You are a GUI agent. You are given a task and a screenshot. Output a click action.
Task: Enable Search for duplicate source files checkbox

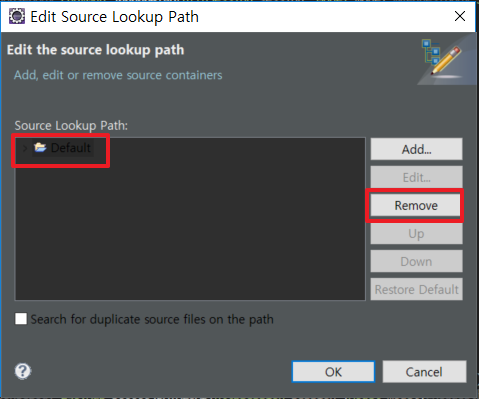(21, 319)
